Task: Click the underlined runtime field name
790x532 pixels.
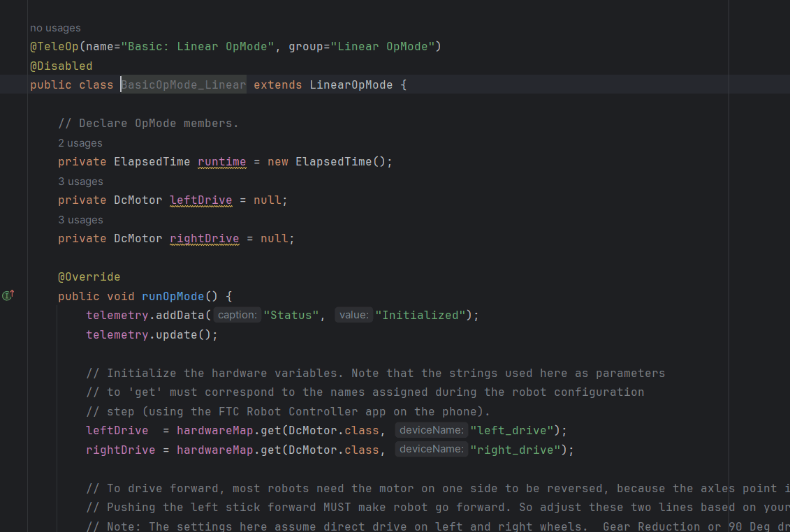Action: (221, 162)
